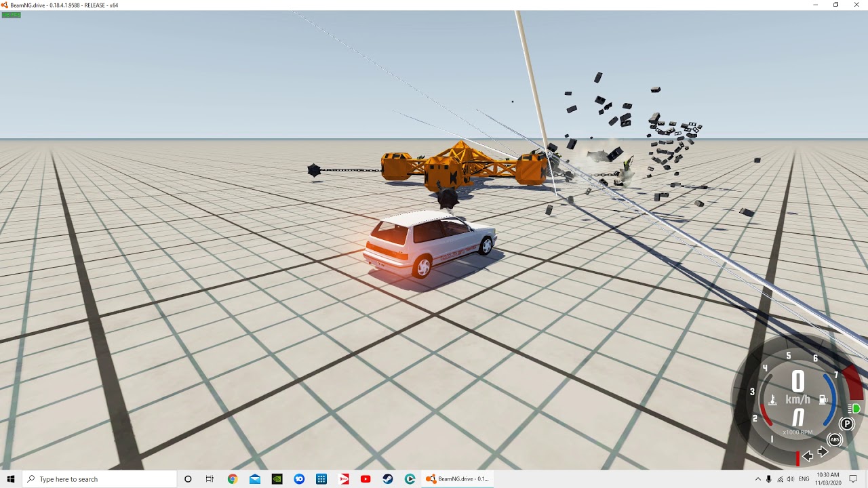Click the left turn signal arrow
This screenshot has width=868, height=488.
pyautogui.click(x=808, y=456)
